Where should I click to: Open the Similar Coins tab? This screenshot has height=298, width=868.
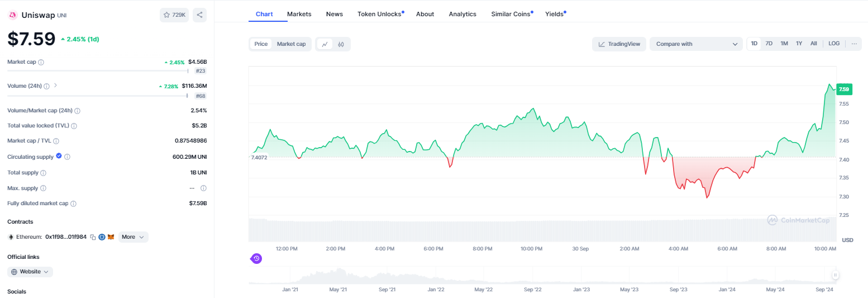pyautogui.click(x=512, y=14)
